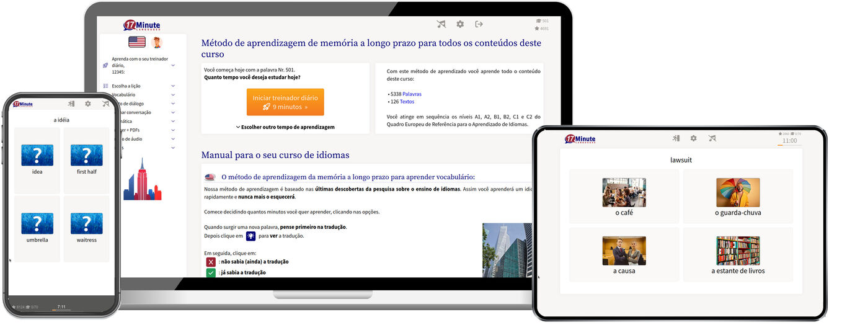
Task: Click star counter 4691 on laptop
Action: tap(542, 29)
